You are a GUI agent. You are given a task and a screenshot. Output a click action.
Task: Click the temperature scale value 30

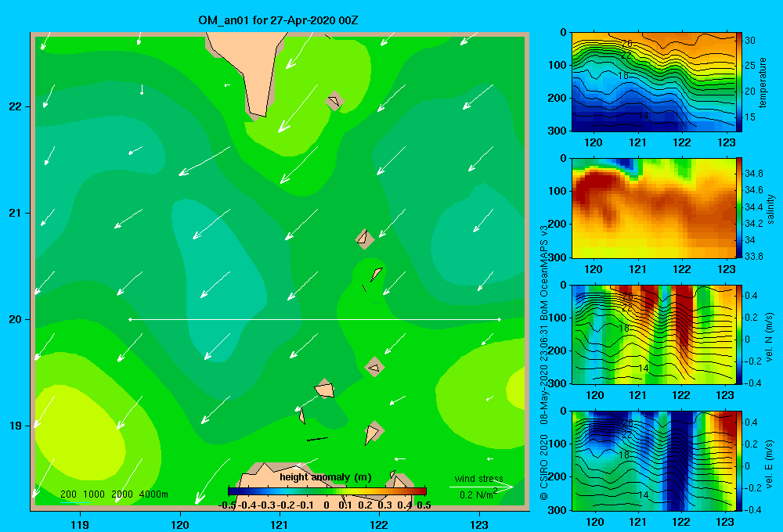[x=750, y=41]
